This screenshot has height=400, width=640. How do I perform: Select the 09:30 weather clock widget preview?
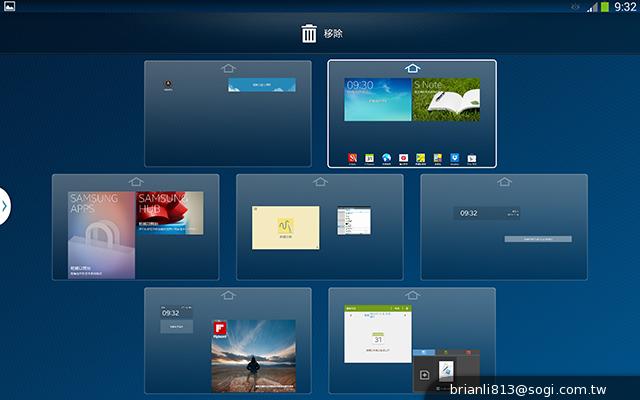click(377, 100)
